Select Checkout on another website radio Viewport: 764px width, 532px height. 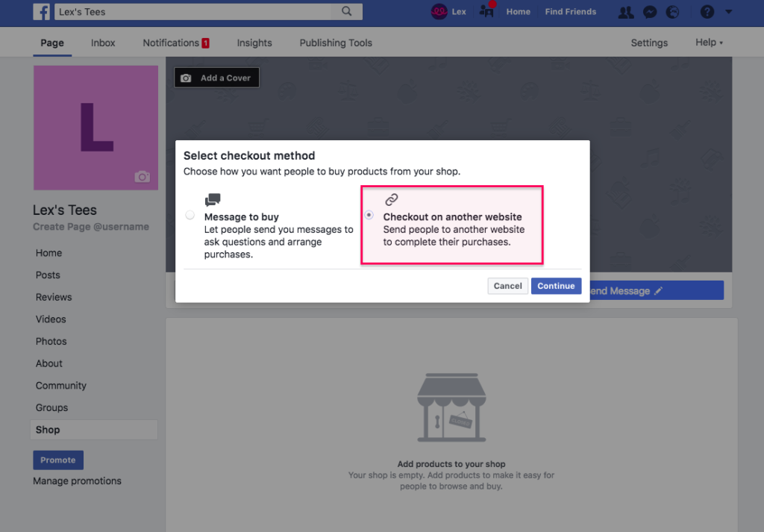(369, 215)
